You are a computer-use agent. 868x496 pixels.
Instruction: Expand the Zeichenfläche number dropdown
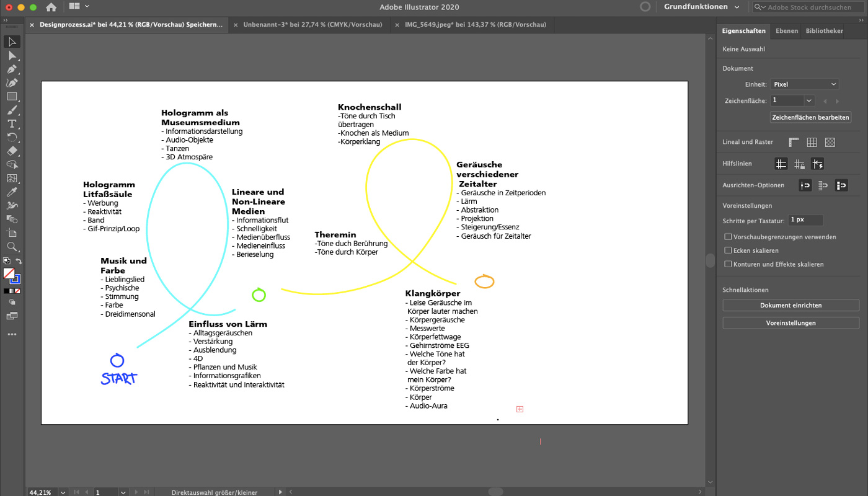[x=808, y=100]
